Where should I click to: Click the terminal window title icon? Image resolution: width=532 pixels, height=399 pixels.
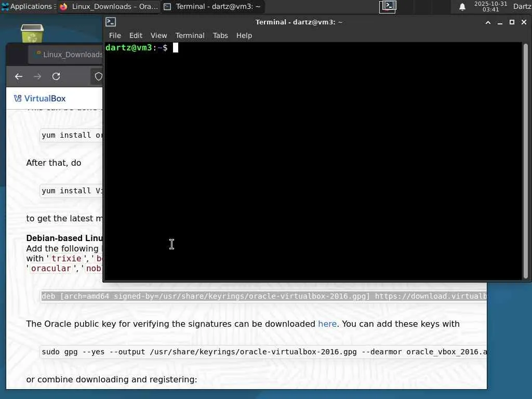[x=111, y=22]
